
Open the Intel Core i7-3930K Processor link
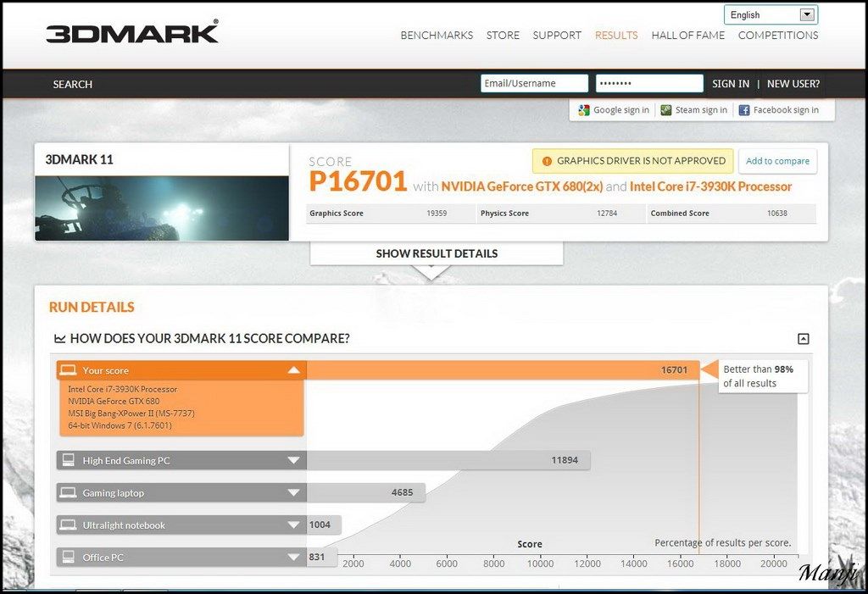tap(711, 186)
